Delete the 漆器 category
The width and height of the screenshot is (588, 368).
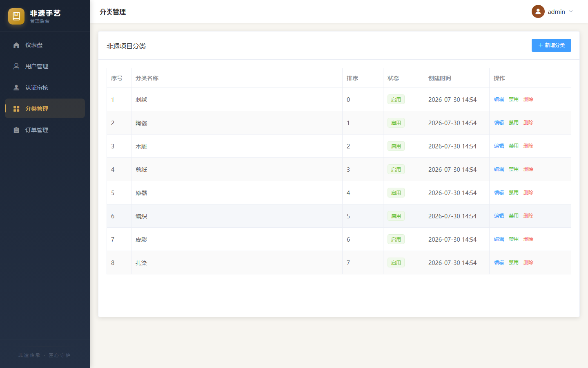(x=528, y=193)
